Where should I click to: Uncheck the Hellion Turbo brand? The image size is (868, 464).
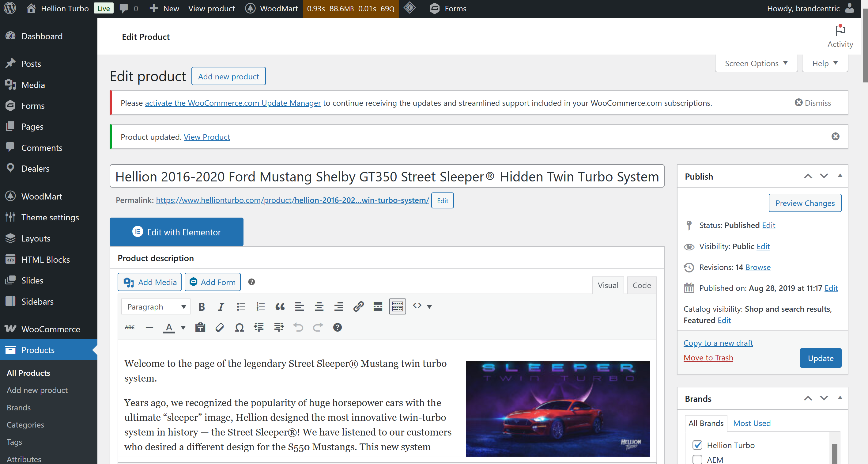(697, 445)
